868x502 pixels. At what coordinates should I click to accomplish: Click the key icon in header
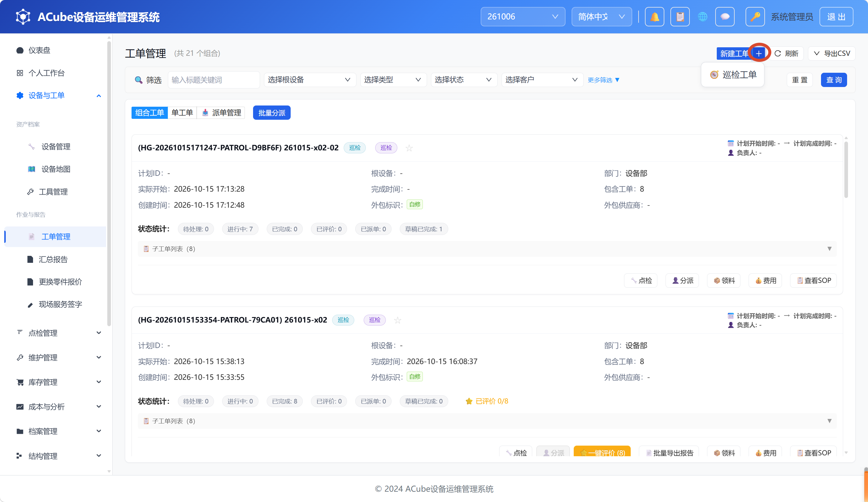tap(755, 17)
